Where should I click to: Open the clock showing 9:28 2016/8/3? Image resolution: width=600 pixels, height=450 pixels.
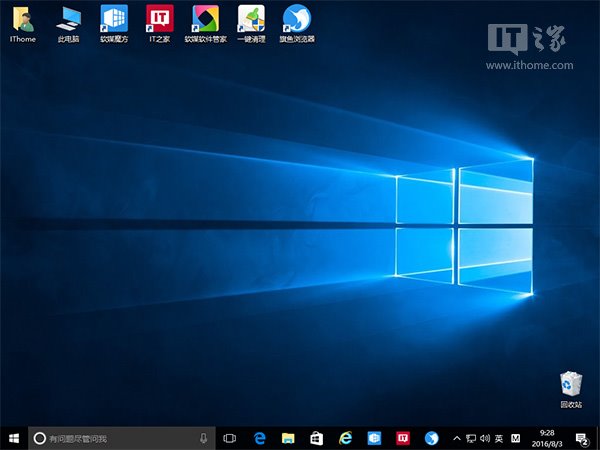tap(547, 439)
